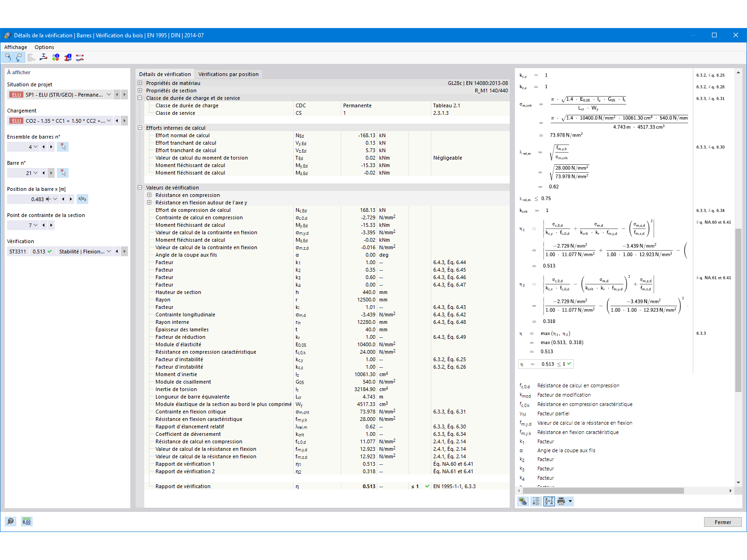Click the printer icon below the formula panel

coord(561,501)
